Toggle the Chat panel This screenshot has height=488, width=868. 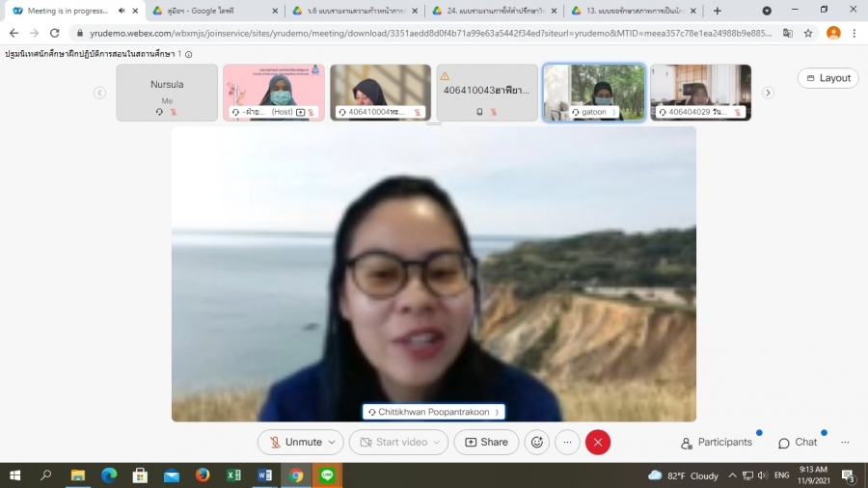click(x=798, y=443)
